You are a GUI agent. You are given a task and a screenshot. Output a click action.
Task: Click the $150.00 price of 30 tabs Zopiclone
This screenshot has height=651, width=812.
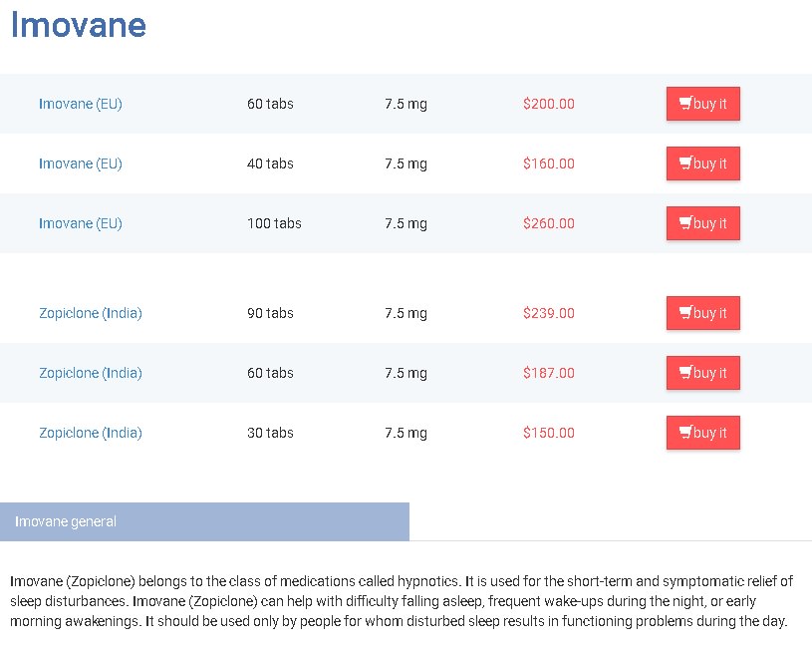pos(548,433)
